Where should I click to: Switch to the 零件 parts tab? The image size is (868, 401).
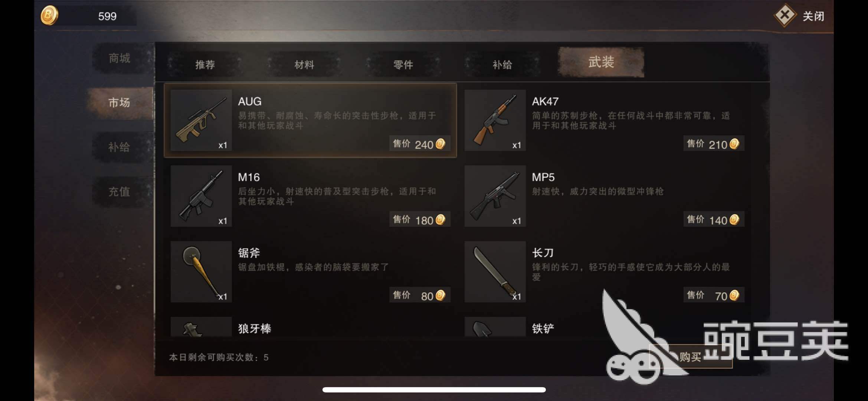403,65
